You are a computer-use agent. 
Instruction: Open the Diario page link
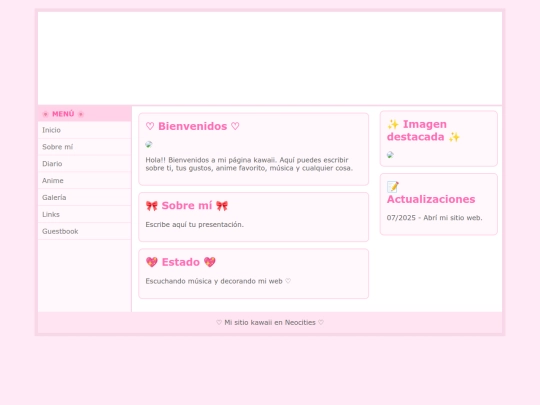click(x=84, y=164)
